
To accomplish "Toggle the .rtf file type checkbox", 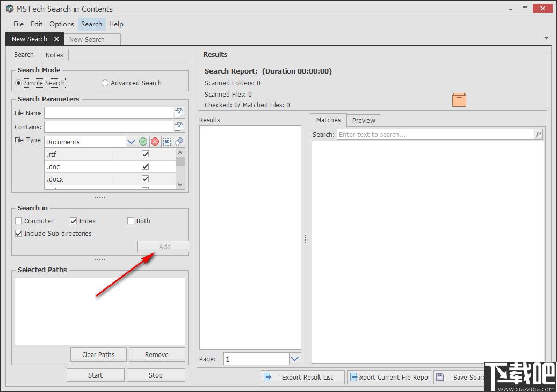I will (x=145, y=154).
